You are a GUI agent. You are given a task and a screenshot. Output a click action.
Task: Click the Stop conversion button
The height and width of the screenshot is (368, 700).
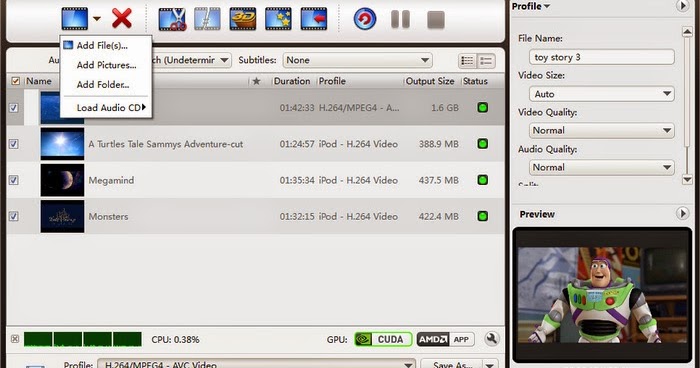click(436, 20)
